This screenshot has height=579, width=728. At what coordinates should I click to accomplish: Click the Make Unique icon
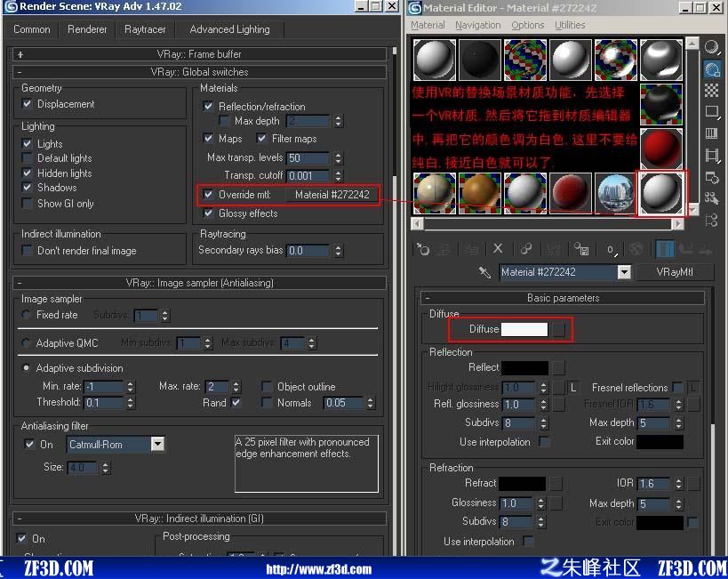[x=525, y=249]
